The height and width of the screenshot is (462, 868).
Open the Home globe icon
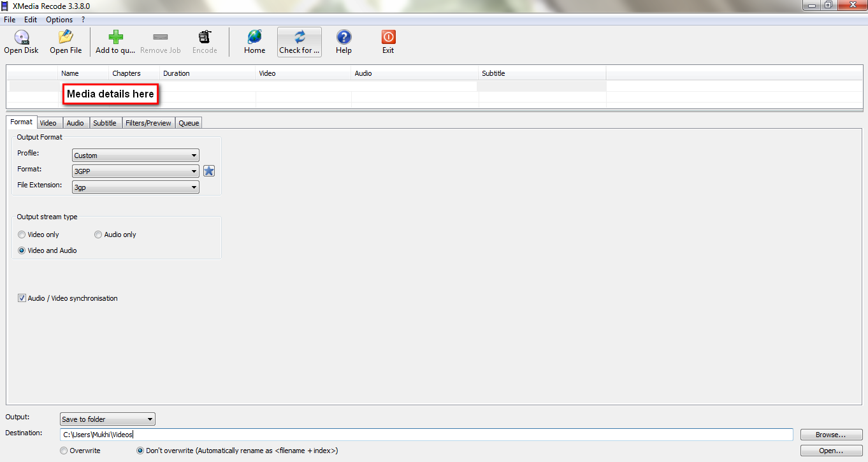254,37
